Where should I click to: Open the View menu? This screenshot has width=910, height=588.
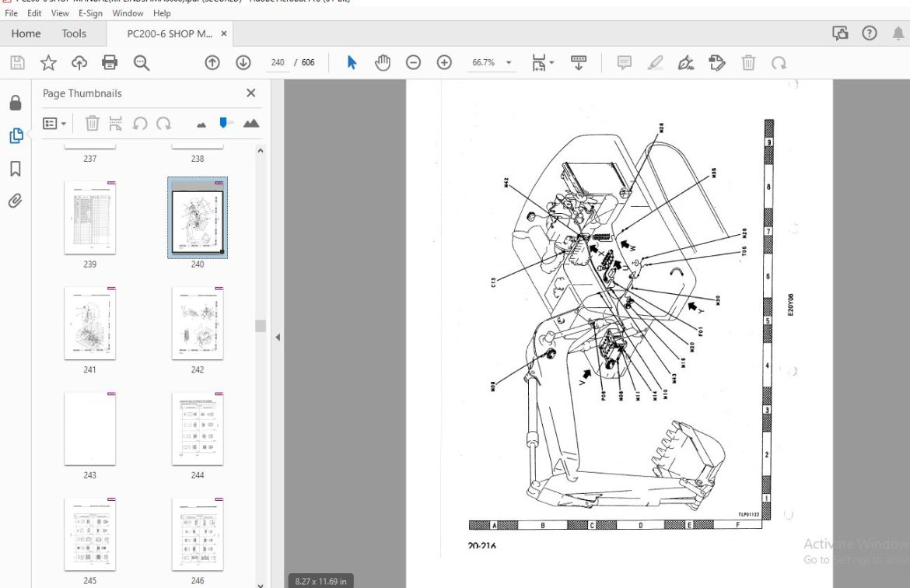[x=60, y=12]
